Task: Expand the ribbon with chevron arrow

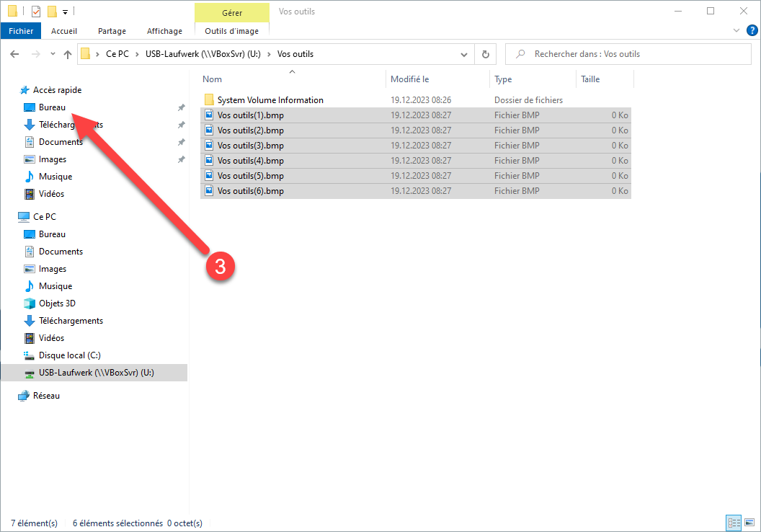Action: pyautogui.click(x=736, y=30)
